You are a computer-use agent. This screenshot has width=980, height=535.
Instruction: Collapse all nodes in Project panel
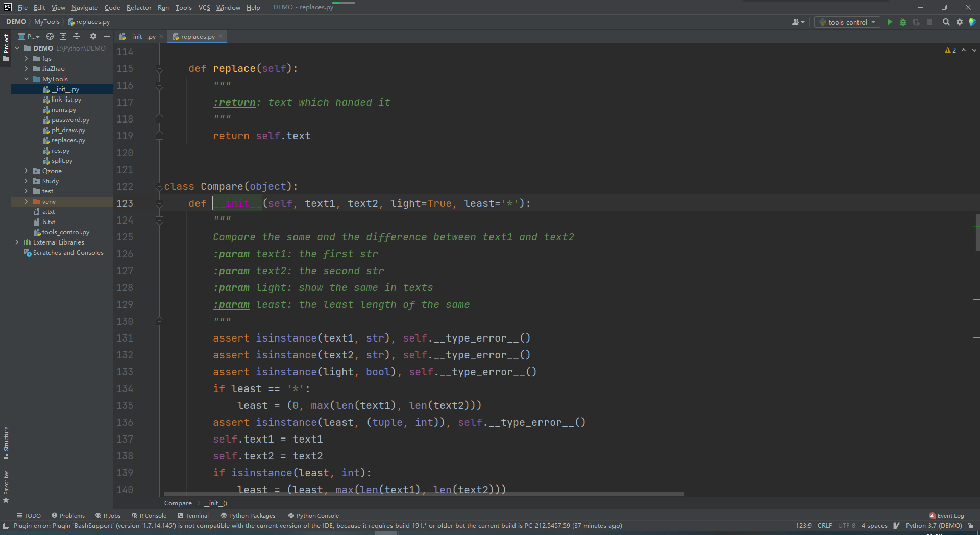[x=77, y=36]
